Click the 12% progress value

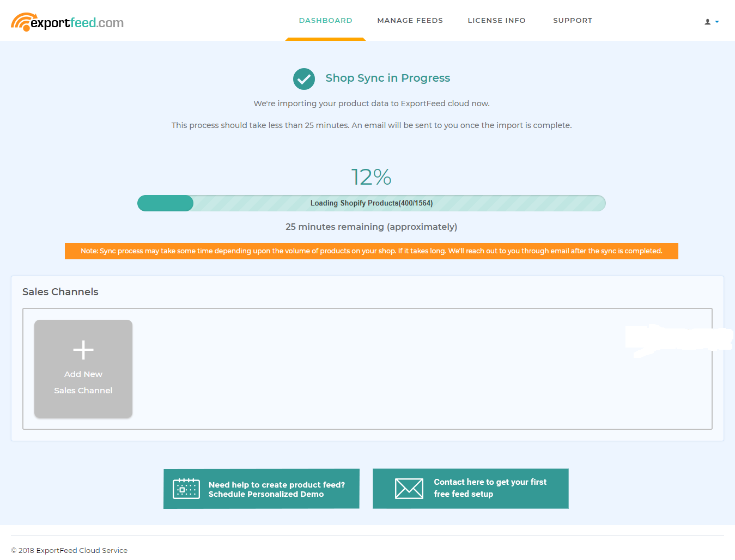coord(372,177)
